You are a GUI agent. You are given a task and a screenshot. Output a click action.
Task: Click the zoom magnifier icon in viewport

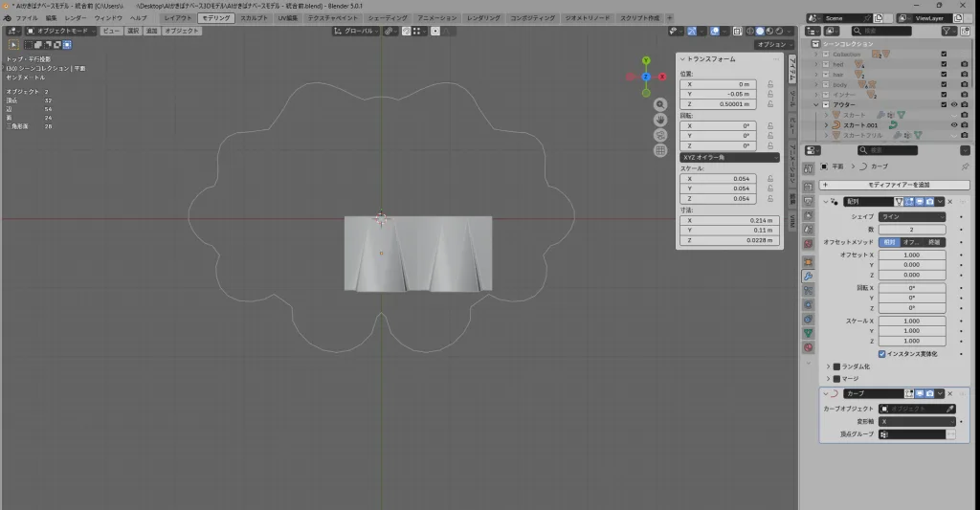[660, 104]
